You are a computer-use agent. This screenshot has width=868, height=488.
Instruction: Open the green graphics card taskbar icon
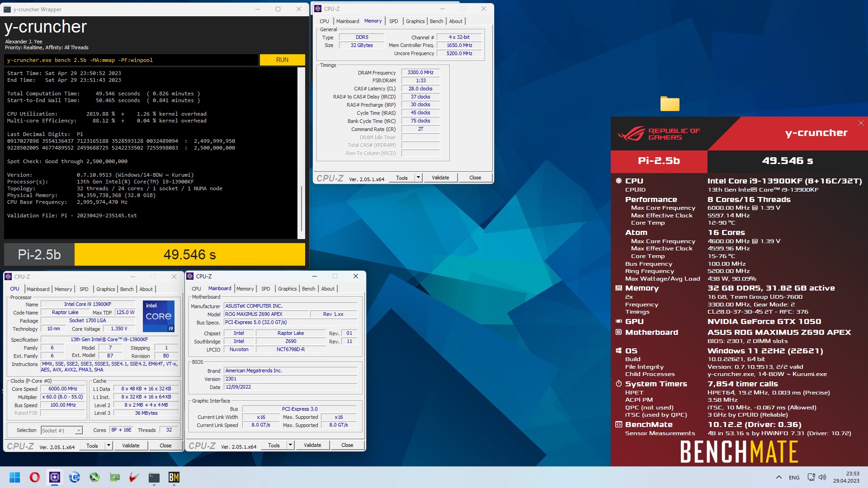coord(114,477)
